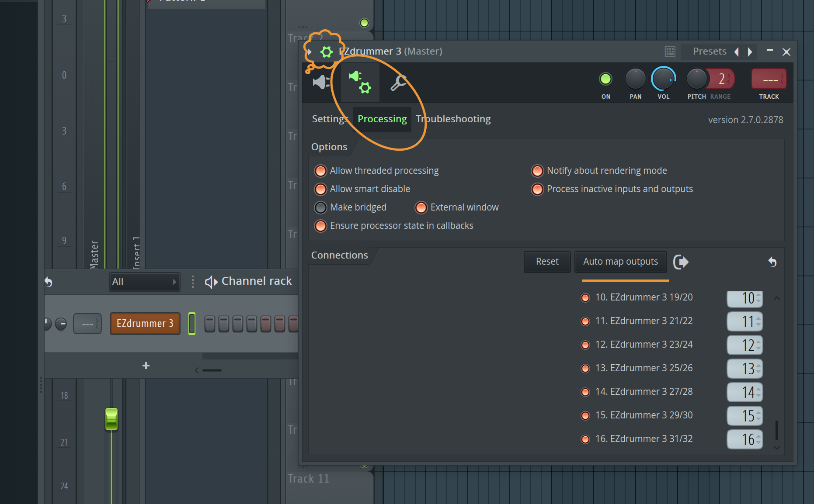Image resolution: width=814 pixels, height=504 pixels.
Task: Open the wrench troubleshooting icon
Action: (x=398, y=83)
